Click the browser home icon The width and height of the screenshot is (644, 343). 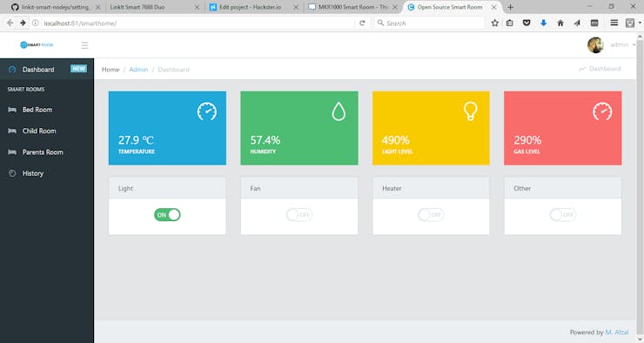(x=560, y=23)
